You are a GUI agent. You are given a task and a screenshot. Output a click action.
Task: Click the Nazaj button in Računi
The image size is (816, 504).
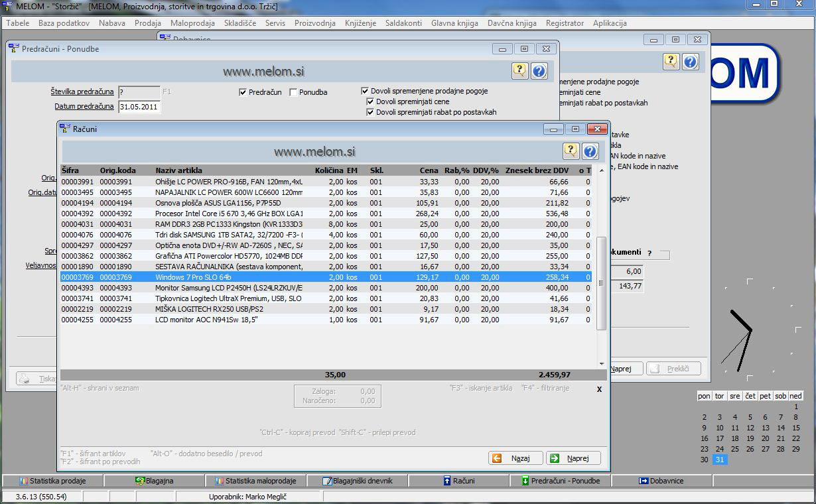tap(515, 458)
